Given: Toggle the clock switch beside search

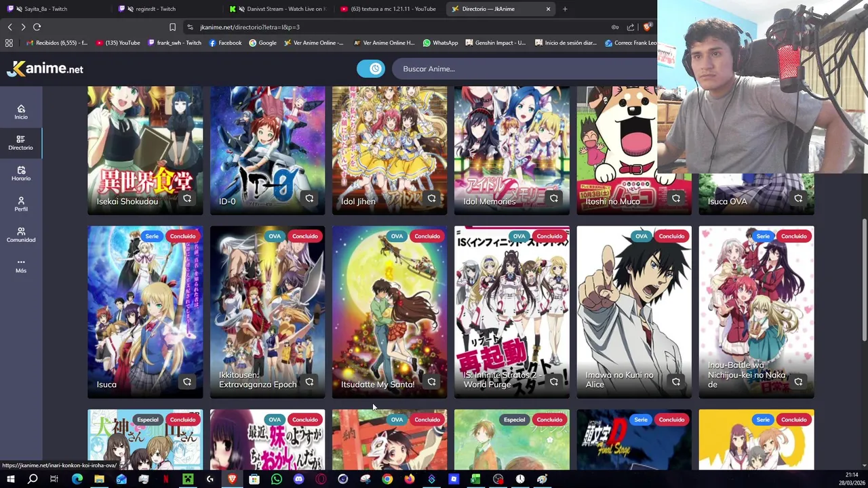Looking at the screenshot, I should coord(371,68).
